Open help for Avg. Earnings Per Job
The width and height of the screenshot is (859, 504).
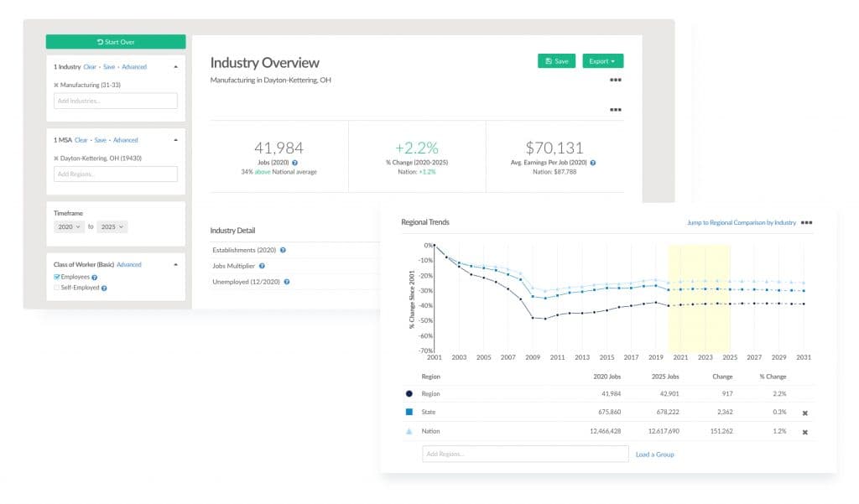pos(593,162)
